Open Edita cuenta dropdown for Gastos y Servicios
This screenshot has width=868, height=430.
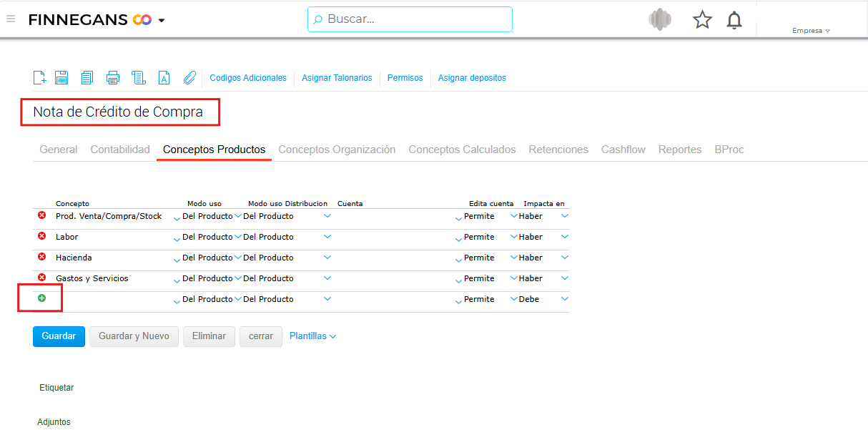click(513, 278)
